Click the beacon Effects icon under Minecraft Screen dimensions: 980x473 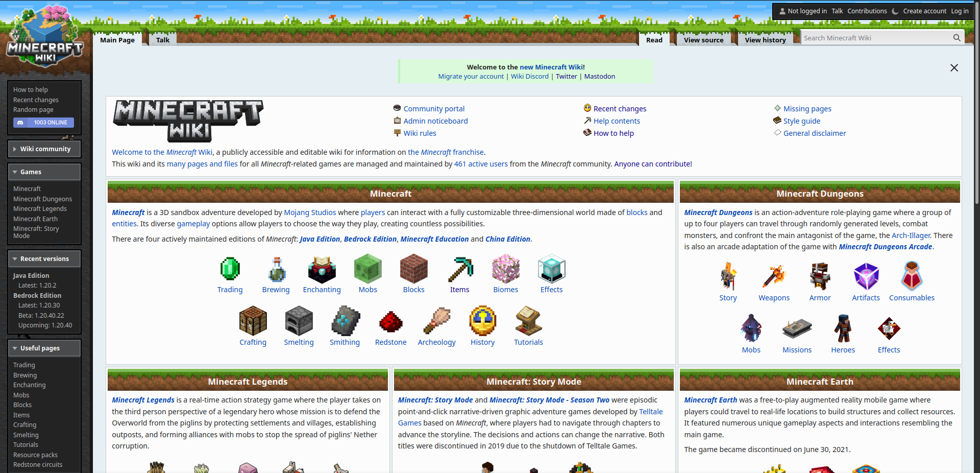tap(552, 269)
